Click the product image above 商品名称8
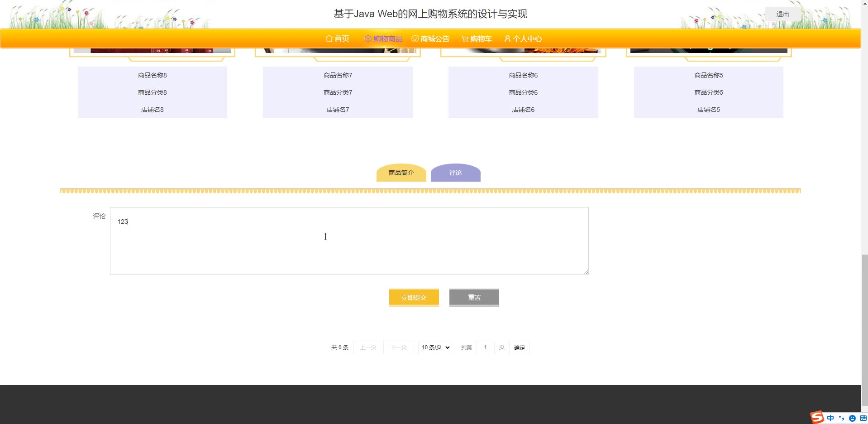The image size is (868, 424). pyautogui.click(x=152, y=51)
